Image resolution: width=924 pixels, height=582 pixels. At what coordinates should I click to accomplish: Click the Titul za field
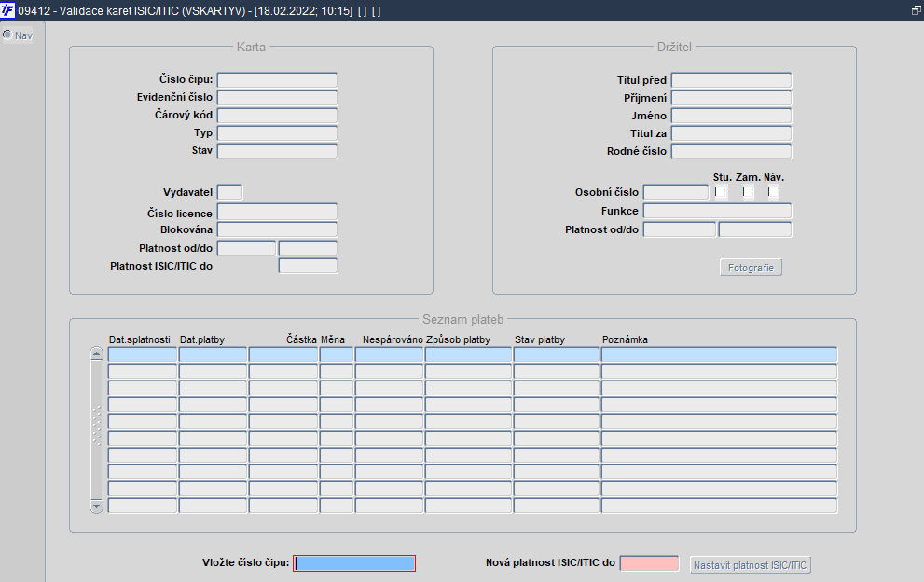pos(731,133)
